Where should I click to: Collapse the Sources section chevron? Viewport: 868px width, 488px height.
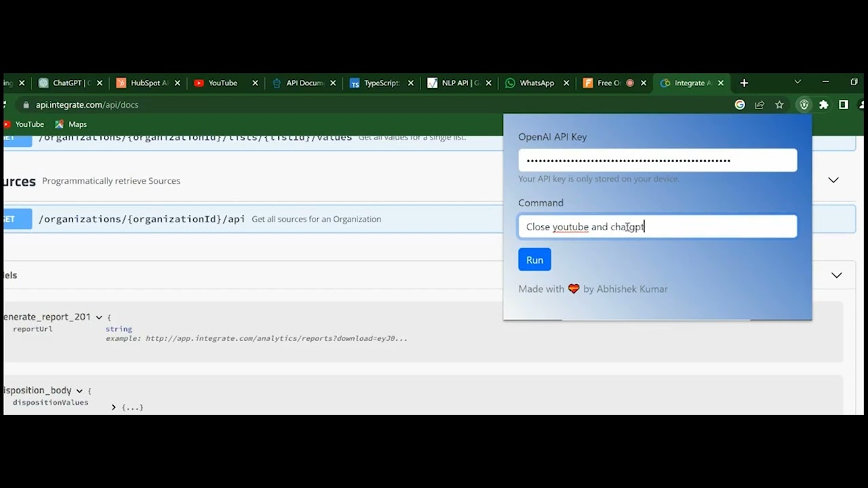tap(833, 180)
